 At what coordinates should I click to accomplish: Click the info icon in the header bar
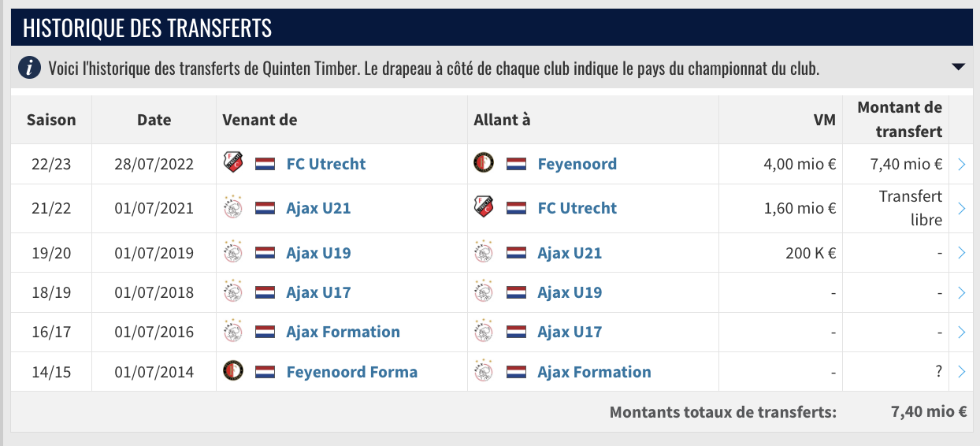tap(29, 68)
